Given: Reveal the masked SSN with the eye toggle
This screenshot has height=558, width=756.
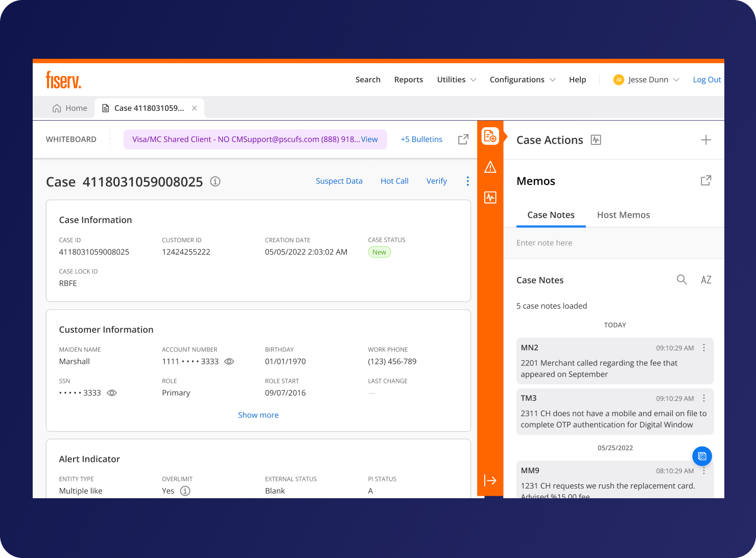Looking at the screenshot, I should pos(112,392).
